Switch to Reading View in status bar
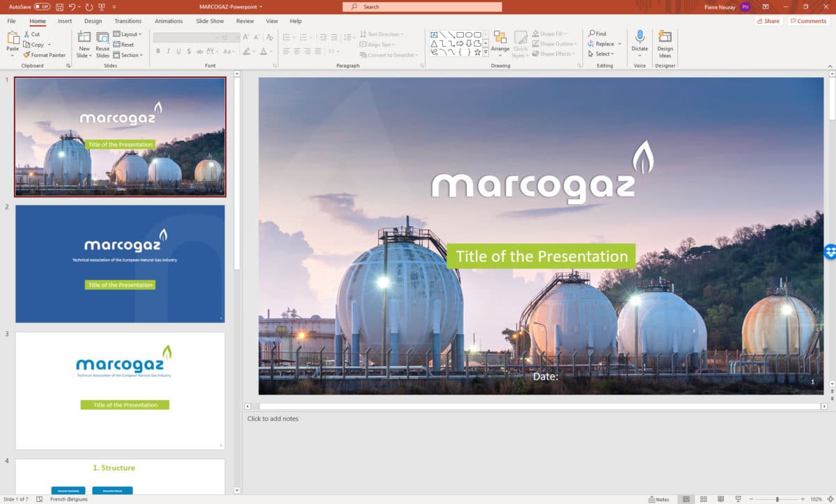This screenshot has height=504, width=836. (720, 499)
